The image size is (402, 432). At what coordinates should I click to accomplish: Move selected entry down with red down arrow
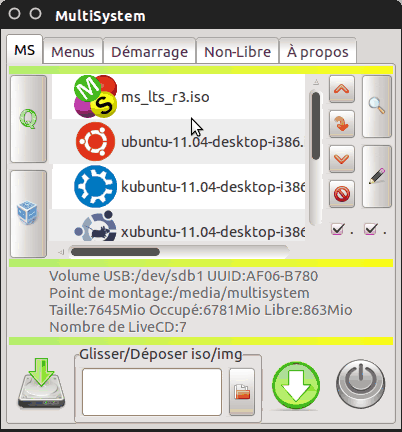point(342,159)
